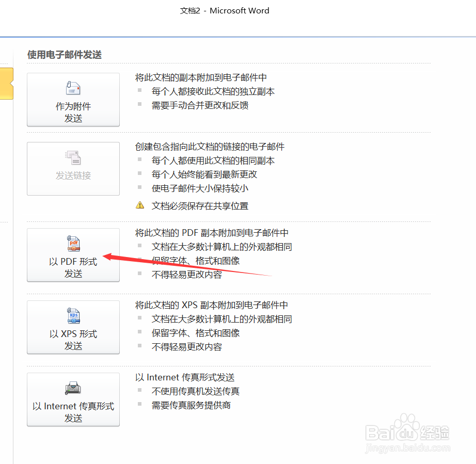
Task: Click the text 文档必须保存在共享位置
Action: (x=200, y=206)
